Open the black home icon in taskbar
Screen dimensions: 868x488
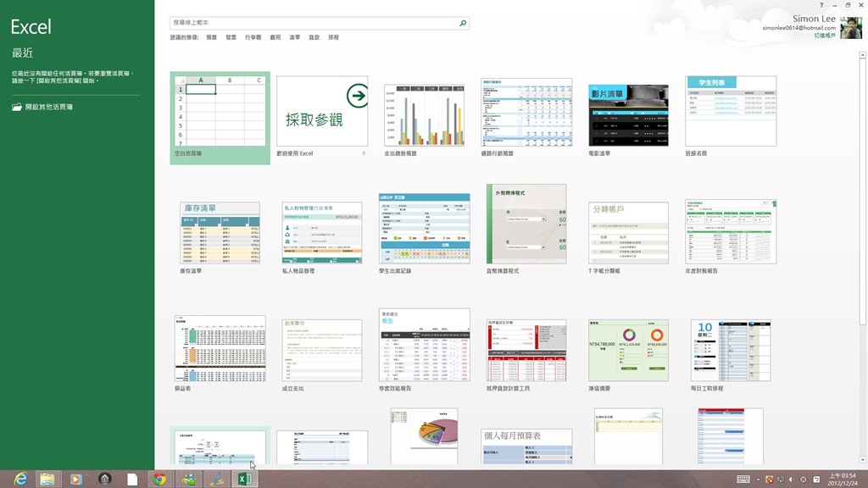(104, 479)
